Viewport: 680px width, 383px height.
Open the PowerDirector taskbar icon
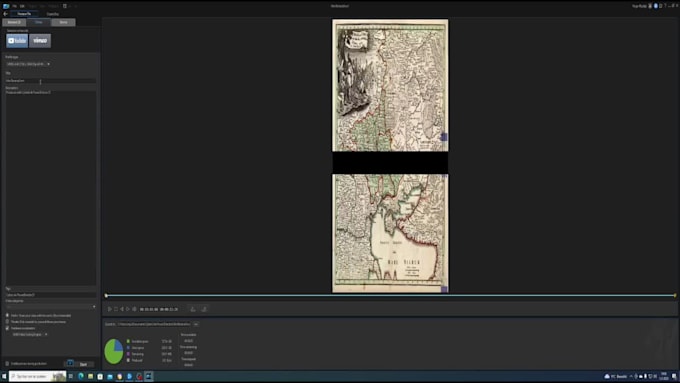tap(149, 376)
